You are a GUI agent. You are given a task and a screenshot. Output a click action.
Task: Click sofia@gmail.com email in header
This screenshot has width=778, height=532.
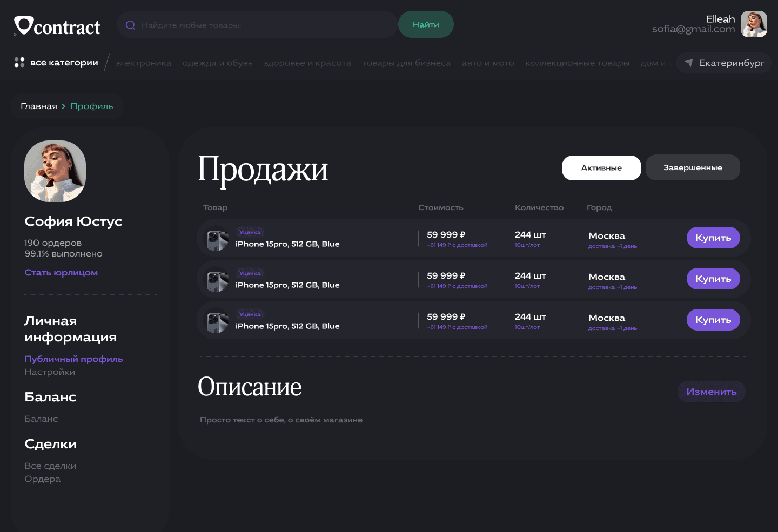tap(693, 29)
